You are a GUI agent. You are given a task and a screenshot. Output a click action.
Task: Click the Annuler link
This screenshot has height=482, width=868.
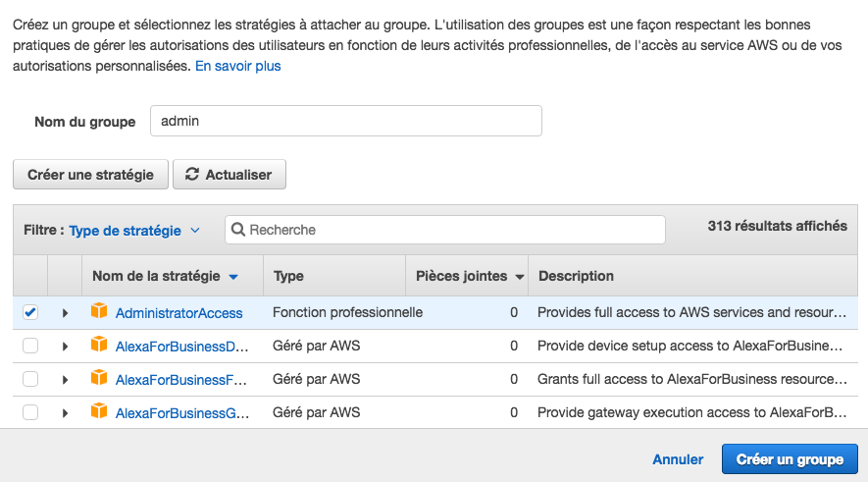[x=678, y=459]
